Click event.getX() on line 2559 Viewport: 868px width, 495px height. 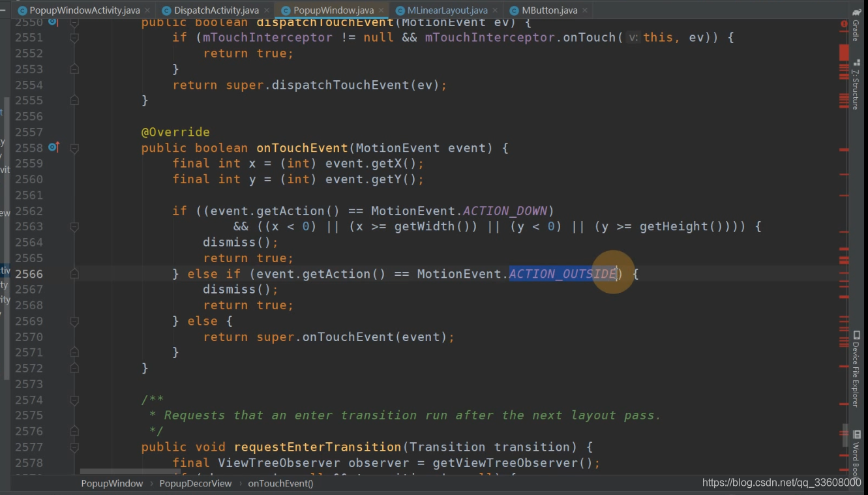[x=371, y=164]
